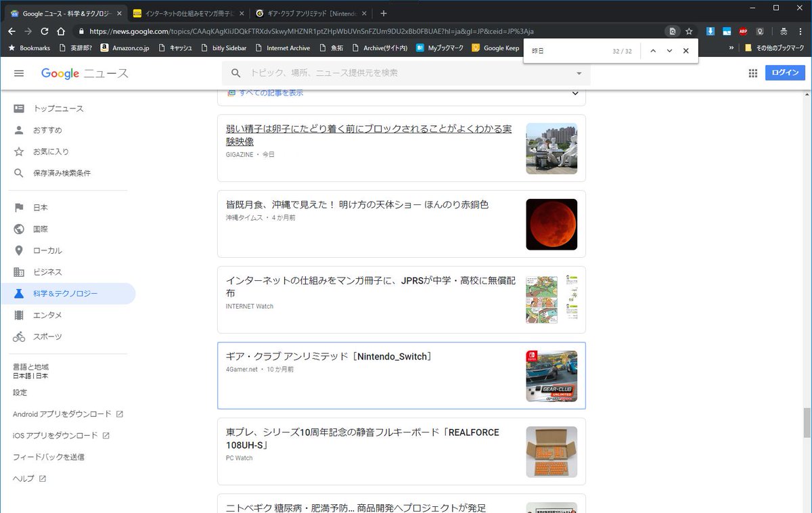Go back with the browser back arrow

12,31
